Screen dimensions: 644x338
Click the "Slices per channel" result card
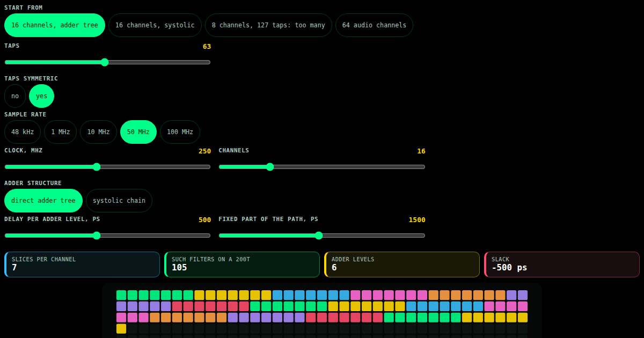tap(82, 264)
